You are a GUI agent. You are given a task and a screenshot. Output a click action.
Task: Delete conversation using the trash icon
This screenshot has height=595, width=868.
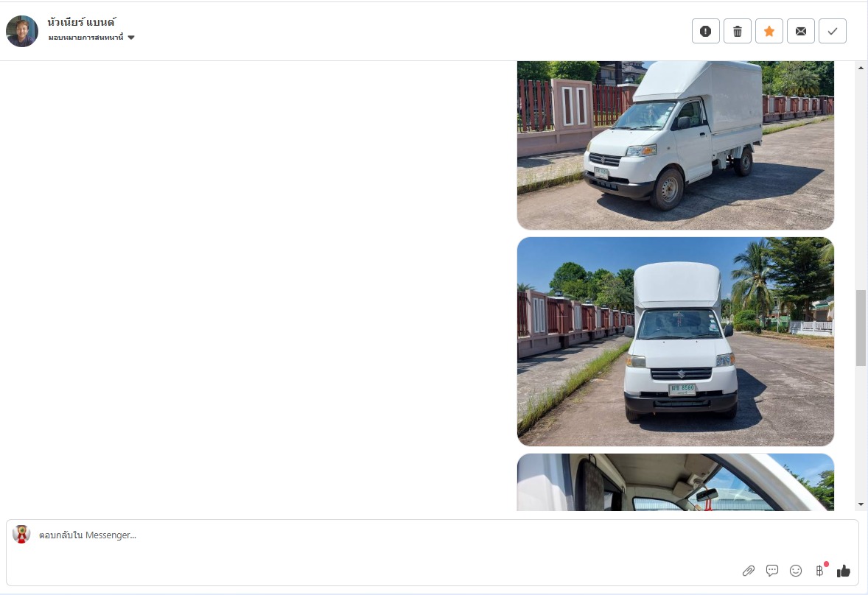738,31
